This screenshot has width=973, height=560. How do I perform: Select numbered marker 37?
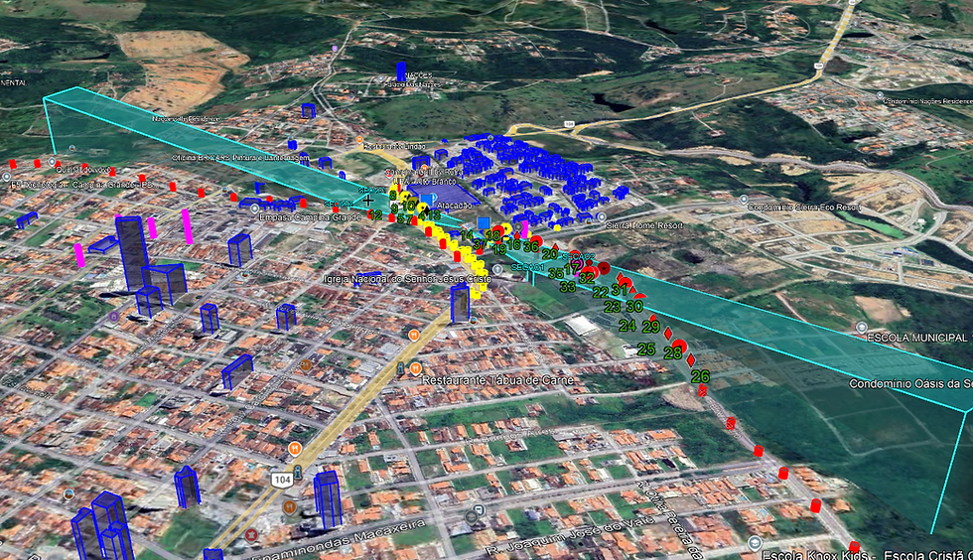click(480, 245)
